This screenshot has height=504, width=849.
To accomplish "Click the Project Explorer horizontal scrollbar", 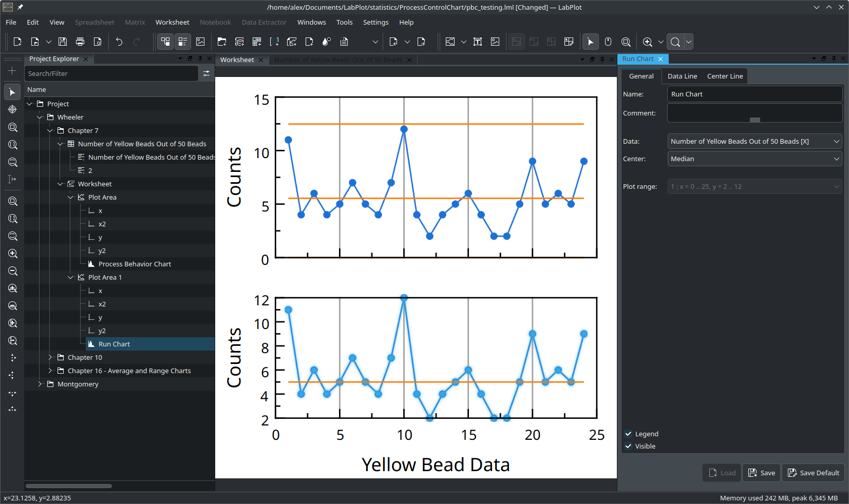I will (x=69, y=486).
